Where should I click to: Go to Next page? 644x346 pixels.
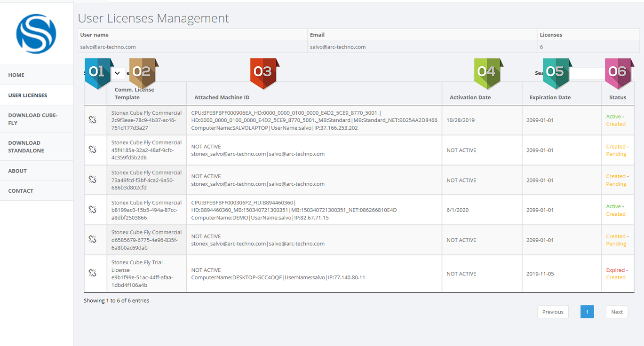point(617,312)
